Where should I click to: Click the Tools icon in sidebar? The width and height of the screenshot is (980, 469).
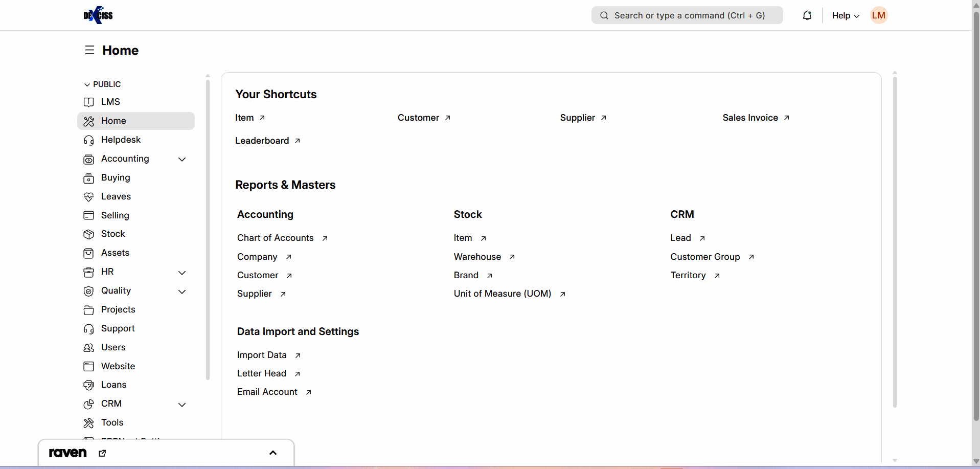point(88,423)
